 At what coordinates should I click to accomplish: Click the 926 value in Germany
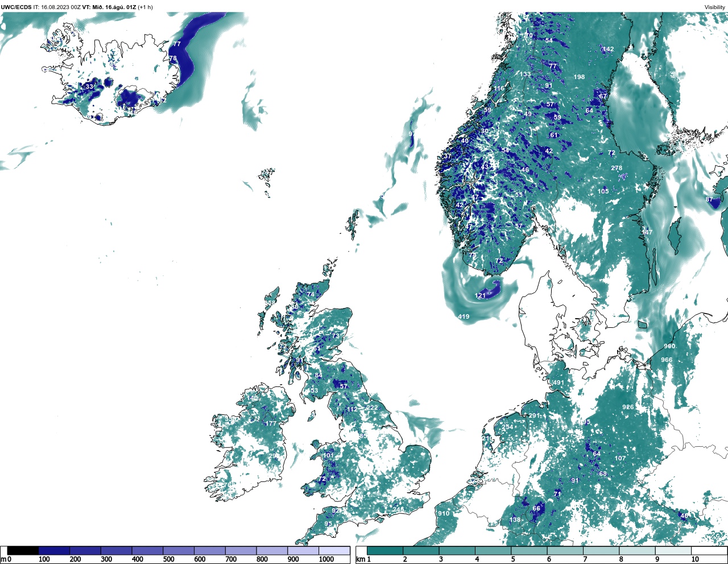[628, 407]
